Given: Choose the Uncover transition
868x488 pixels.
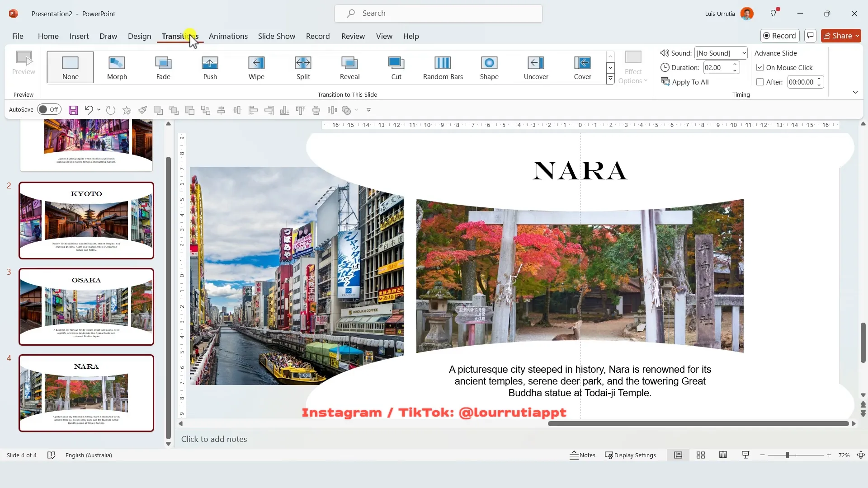Looking at the screenshot, I should point(536,67).
